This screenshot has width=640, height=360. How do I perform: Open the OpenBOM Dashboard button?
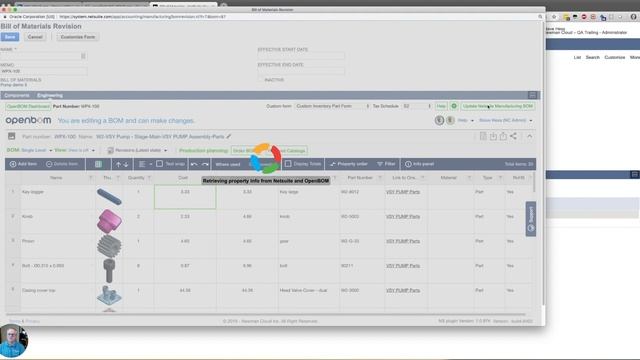(x=28, y=106)
